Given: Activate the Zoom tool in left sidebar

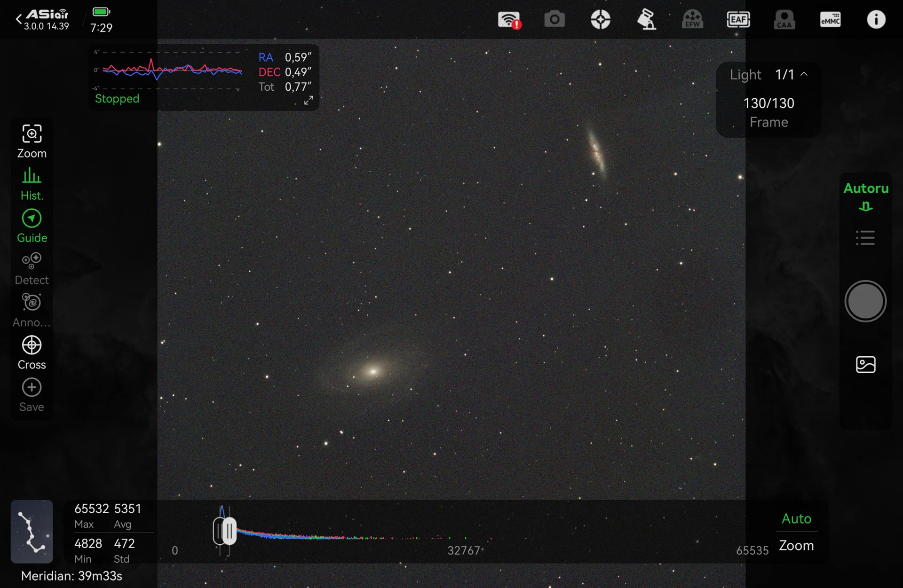Looking at the screenshot, I should coord(32,141).
